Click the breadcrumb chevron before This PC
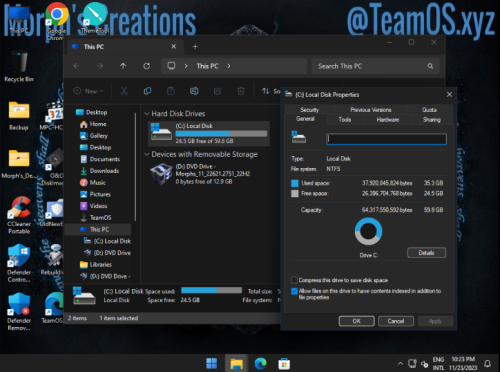Image resolution: width=500 pixels, height=372 pixels. coord(186,66)
